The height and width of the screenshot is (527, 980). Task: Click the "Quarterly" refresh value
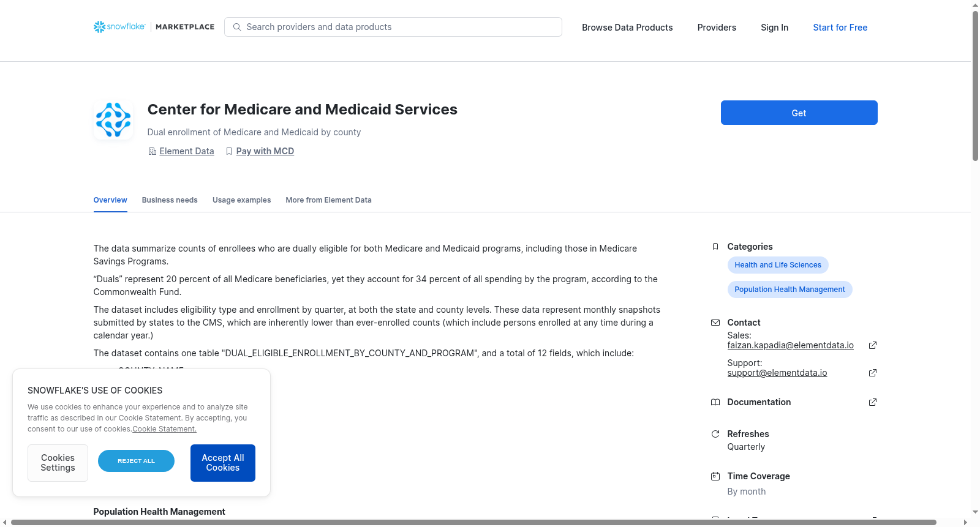coord(746,447)
